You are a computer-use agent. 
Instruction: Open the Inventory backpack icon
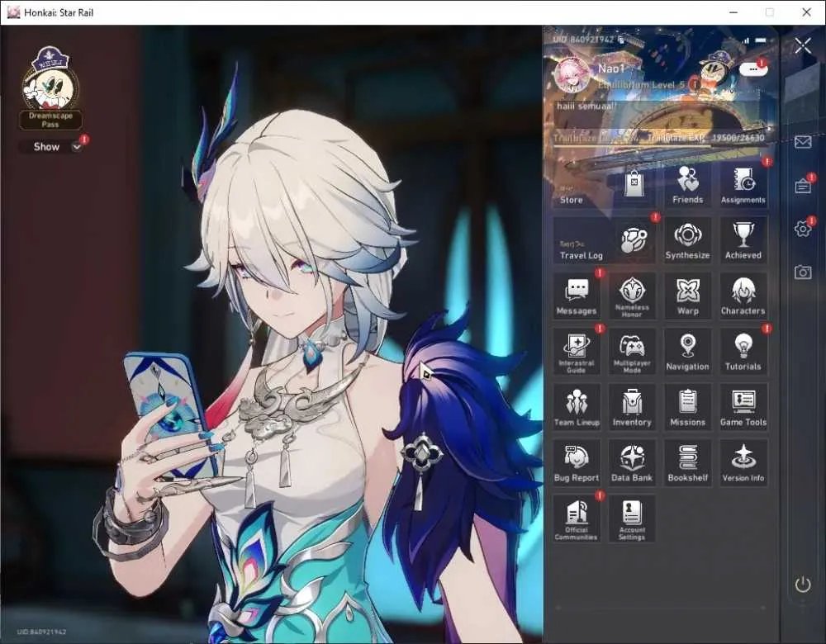pos(632,407)
